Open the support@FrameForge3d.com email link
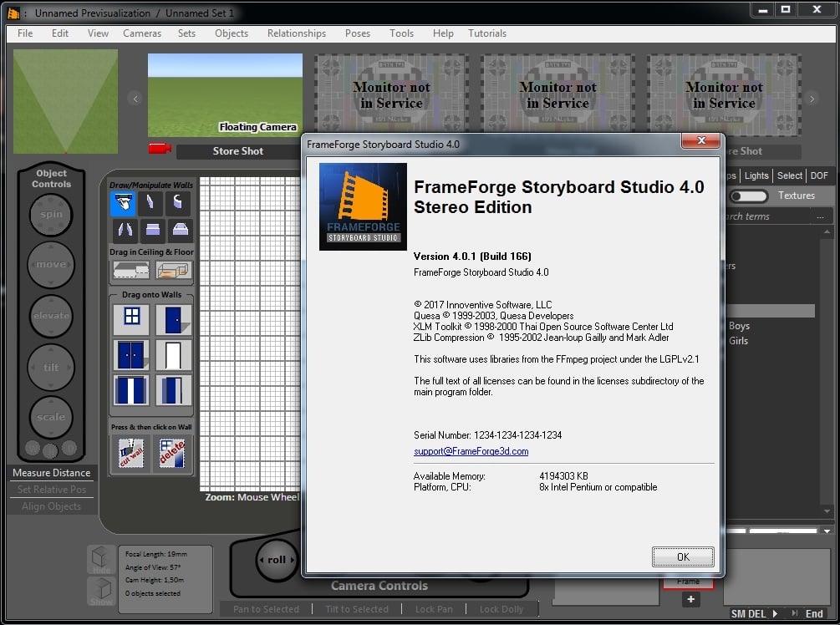This screenshot has width=840, height=625. 471,451
